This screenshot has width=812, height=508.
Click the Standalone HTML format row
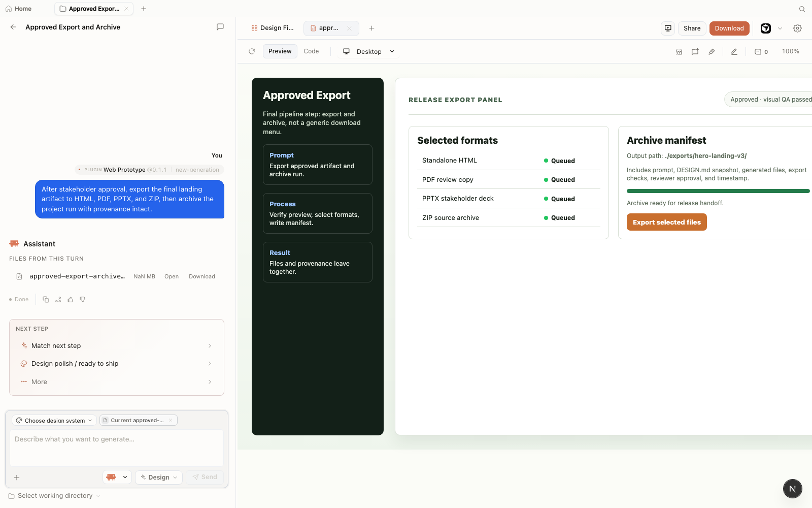point(509,161)
